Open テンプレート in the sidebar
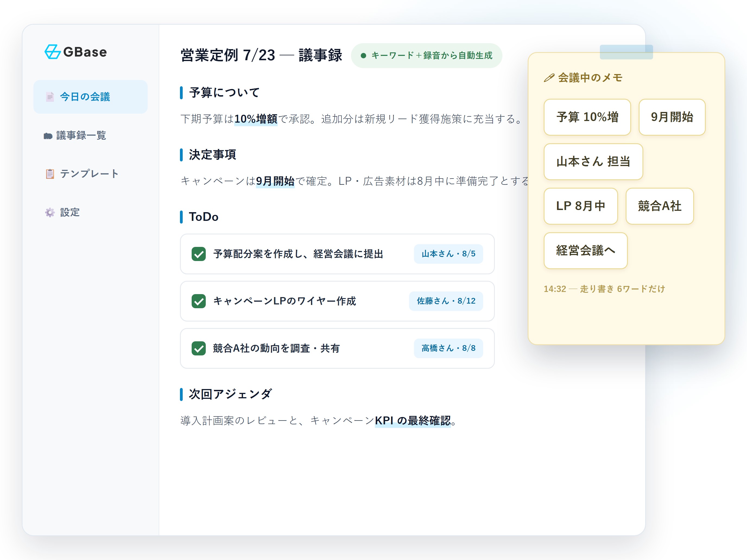 (90, 174)
